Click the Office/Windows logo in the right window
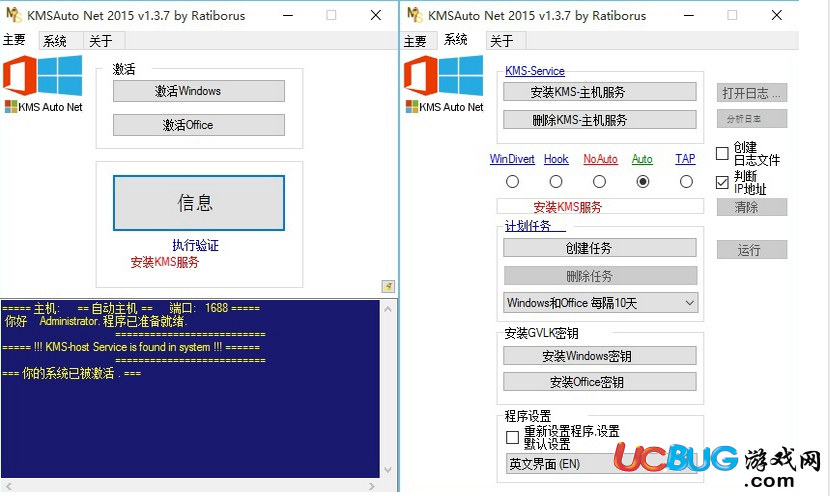The width and height of the screenshot is (830, 496). (444, 76)
